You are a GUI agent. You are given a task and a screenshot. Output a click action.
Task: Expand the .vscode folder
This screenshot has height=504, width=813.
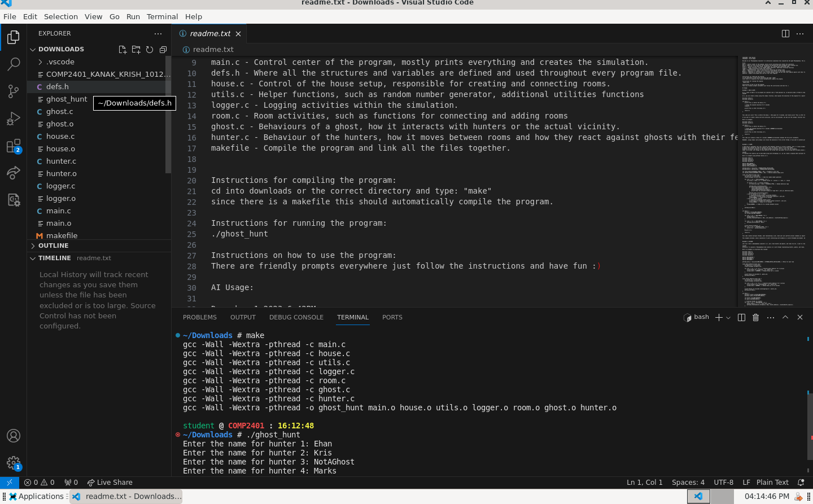click(x=60, y=62)
